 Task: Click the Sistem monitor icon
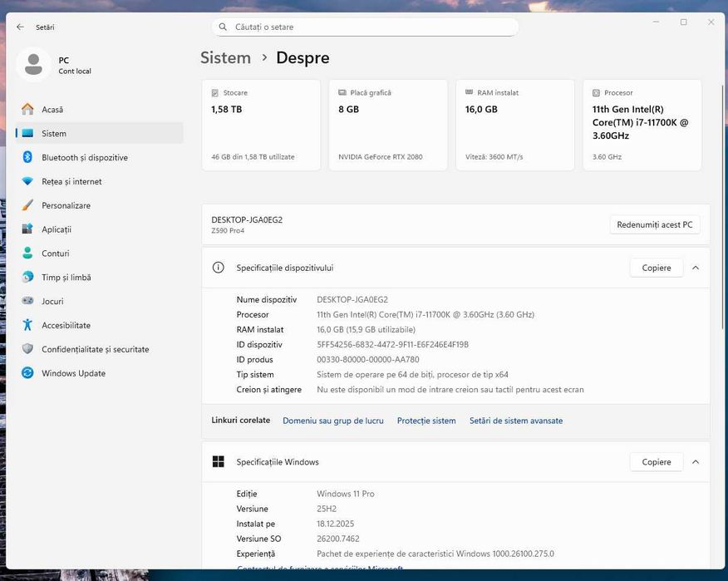pos(27,133)
